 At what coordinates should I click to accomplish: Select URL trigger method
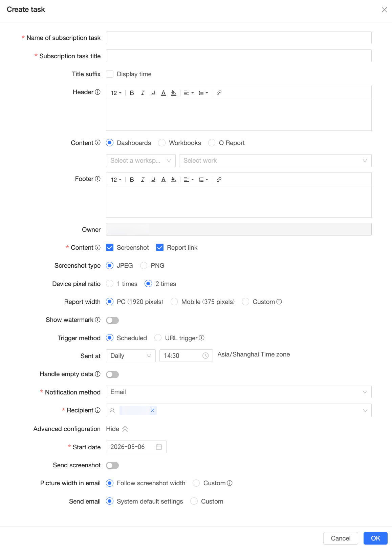[x=158, y=338]
